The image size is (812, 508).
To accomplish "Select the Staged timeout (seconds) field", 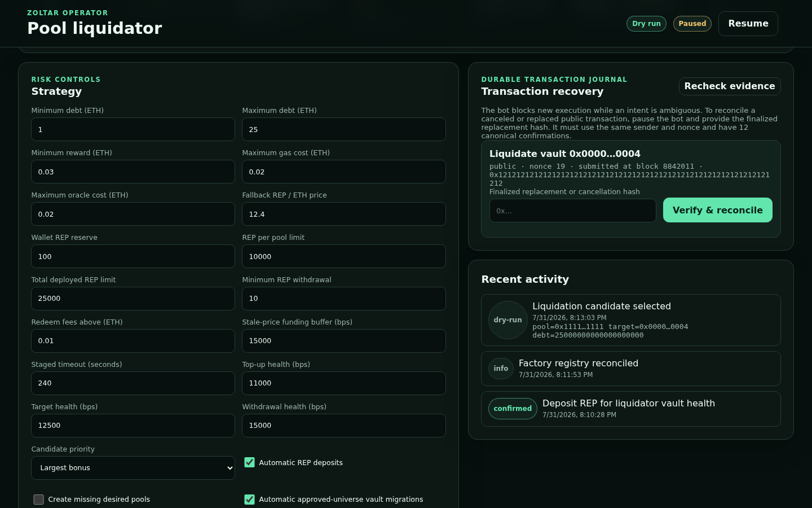I will [133, 383].
